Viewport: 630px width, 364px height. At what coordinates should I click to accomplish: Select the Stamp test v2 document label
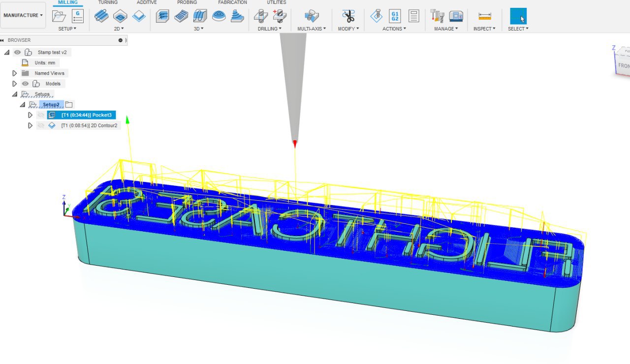coord(52,52)
